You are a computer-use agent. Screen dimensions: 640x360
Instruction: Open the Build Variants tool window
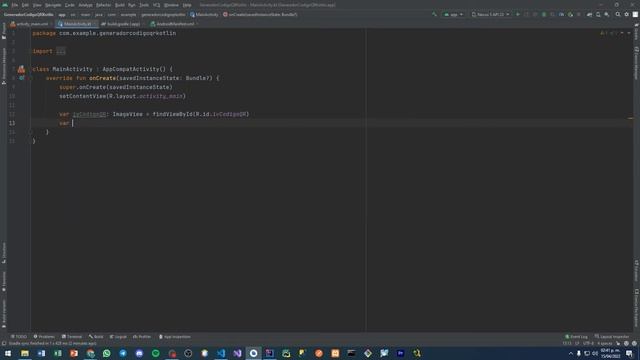(4, 314)
